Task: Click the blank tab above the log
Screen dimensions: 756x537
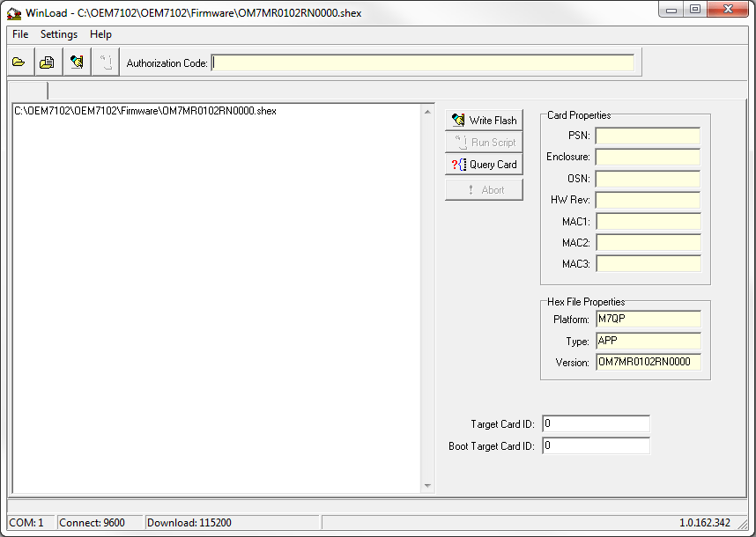Action: 28,91
